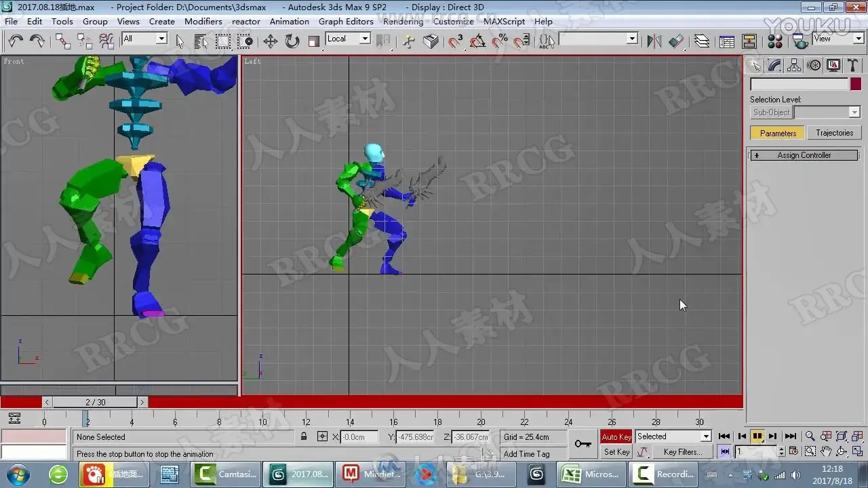Screen dimensions: 868x488
Task: Go to Next Frame
Action: point(773,436)
